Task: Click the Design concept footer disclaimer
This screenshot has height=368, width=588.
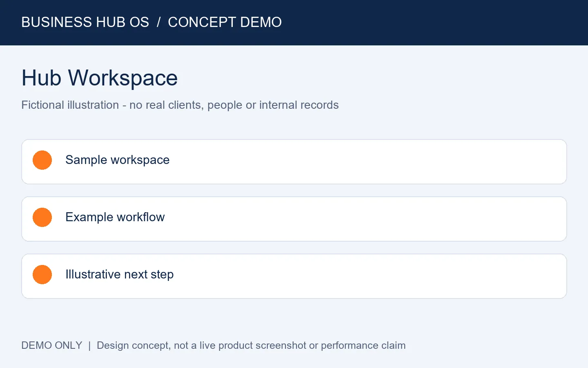Action: tap(251, 346)
